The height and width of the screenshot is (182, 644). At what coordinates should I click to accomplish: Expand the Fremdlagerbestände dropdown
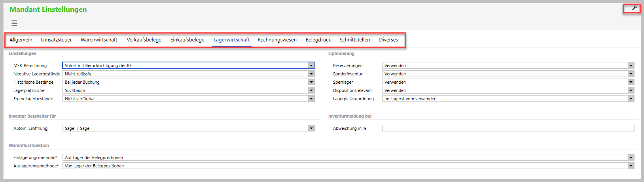coord(311,99)
